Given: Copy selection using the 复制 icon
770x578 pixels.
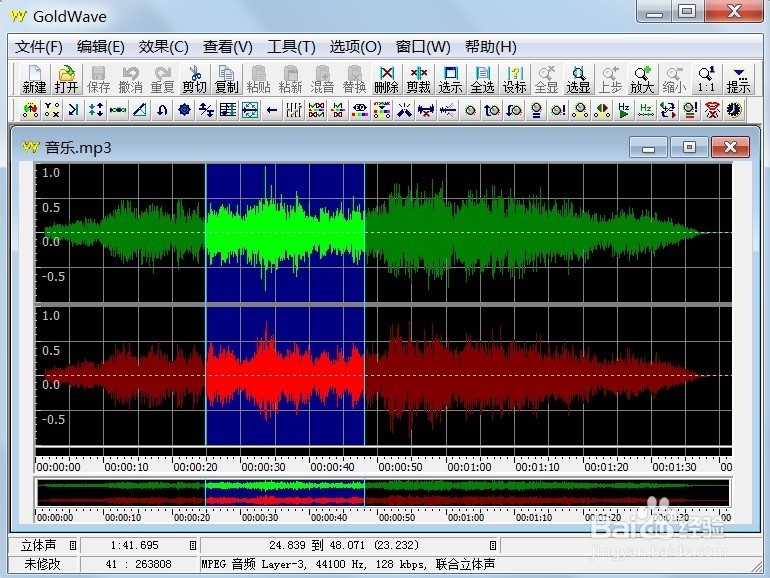Looking at the screenshot, I should click(x=226, y=80).
